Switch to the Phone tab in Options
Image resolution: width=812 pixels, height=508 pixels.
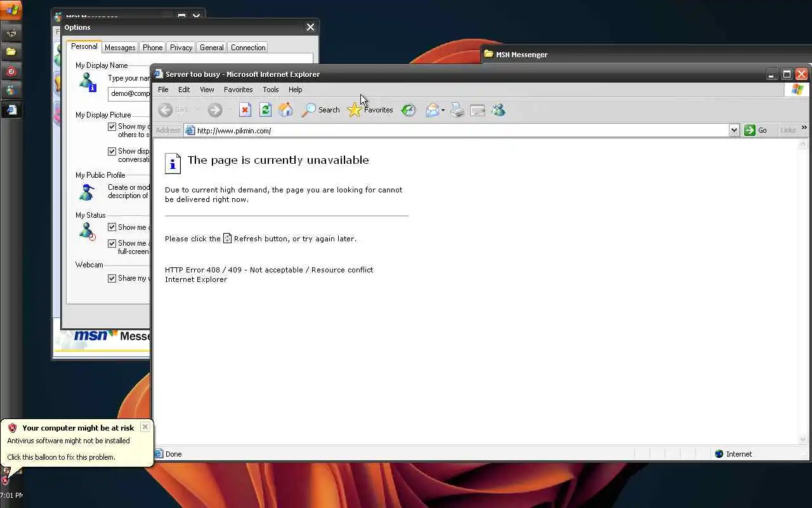point(152,48)
